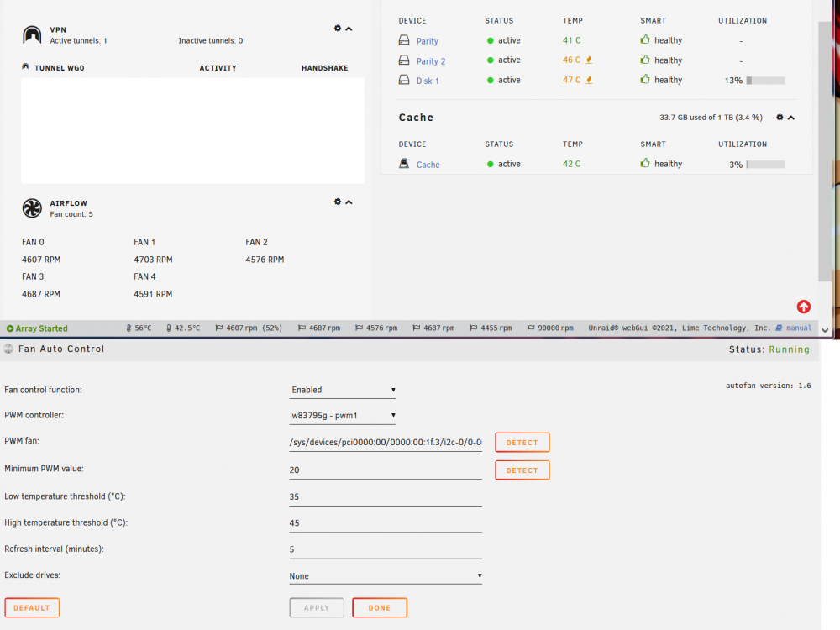Click the Cache active status green dot

point(491,165)
